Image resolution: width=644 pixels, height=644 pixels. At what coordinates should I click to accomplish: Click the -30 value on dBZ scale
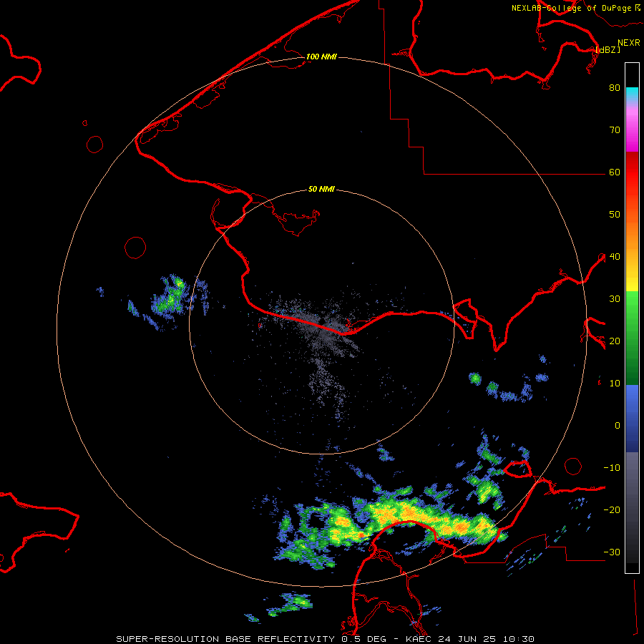click(x=612, y=552)
